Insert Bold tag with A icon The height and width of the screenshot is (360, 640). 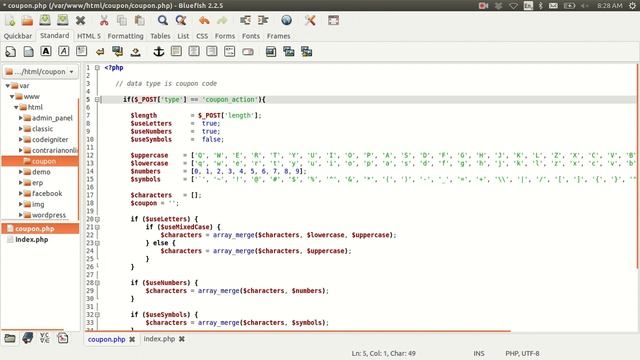[46, 51]
